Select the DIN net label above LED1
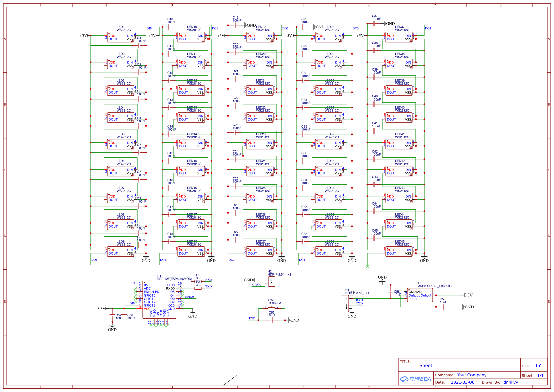 coord(149,29)
